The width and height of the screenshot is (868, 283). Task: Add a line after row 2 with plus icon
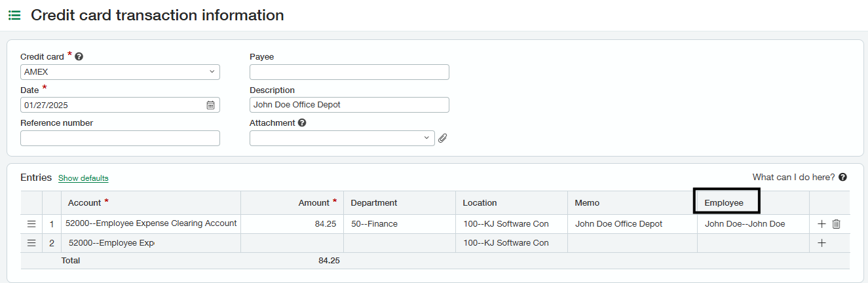[822, 243]
